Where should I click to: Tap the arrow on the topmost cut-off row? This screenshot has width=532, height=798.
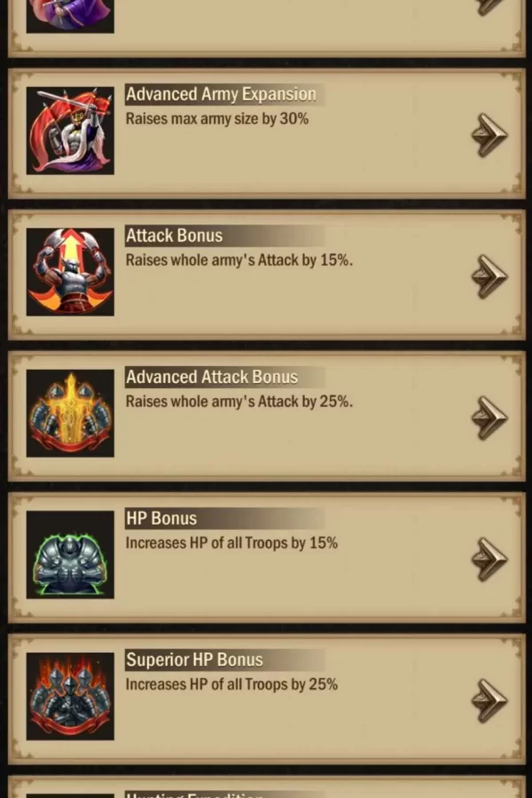coord(489,7)
